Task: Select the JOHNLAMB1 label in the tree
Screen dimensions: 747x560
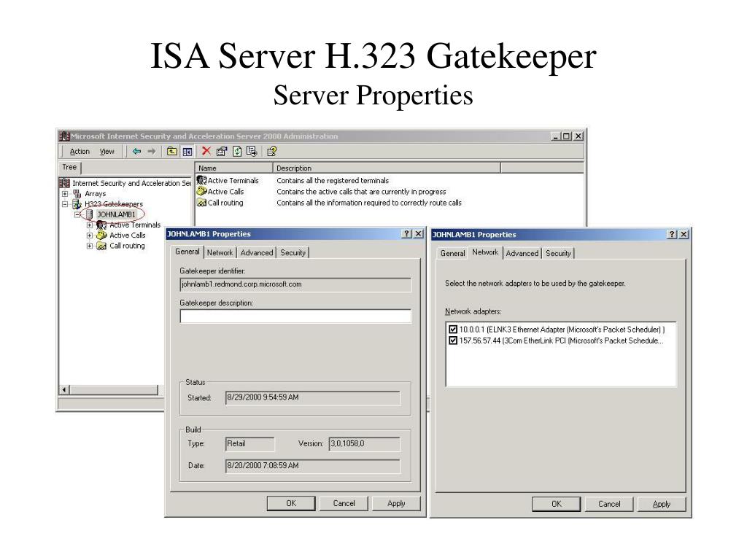Action: [116, 214]
